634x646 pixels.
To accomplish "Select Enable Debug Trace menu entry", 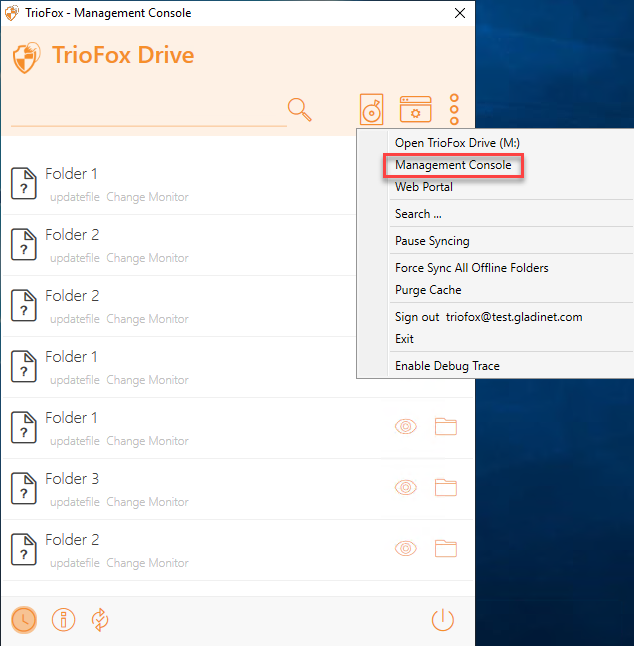I will click(x=447, y=366).
